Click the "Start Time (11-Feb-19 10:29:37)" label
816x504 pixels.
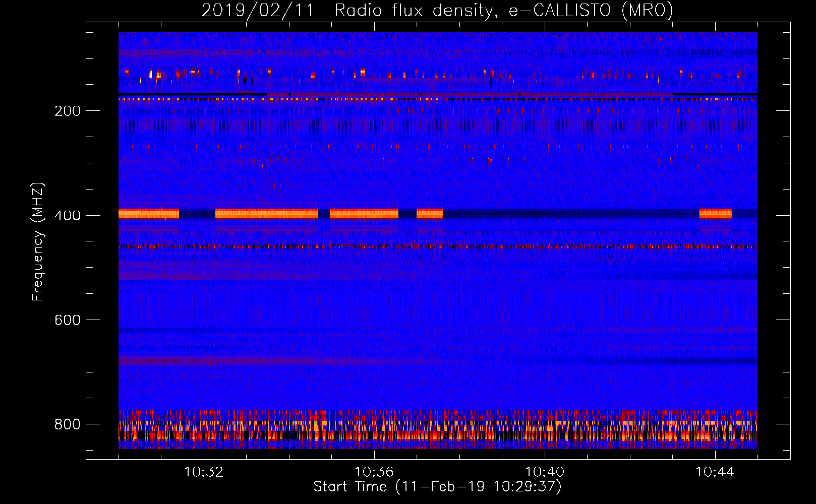[437, 487]
